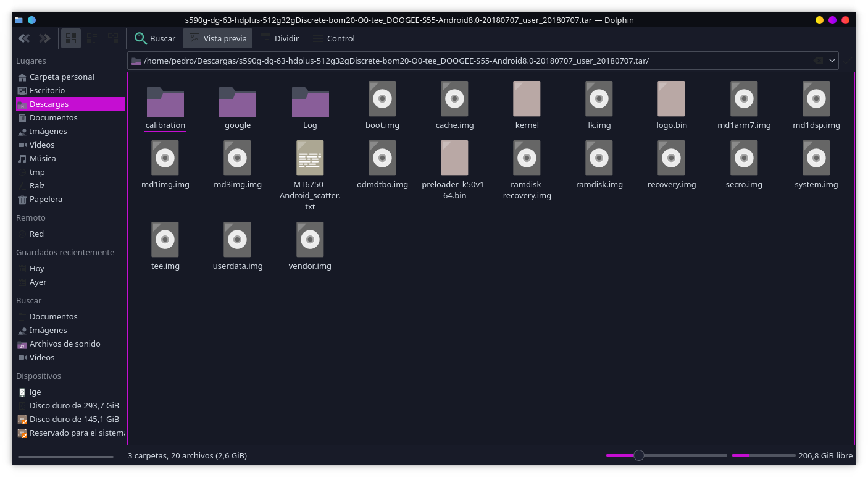Open Red under Remoto
This screenshot has width=868, height=477.
(x=70, y=234)
